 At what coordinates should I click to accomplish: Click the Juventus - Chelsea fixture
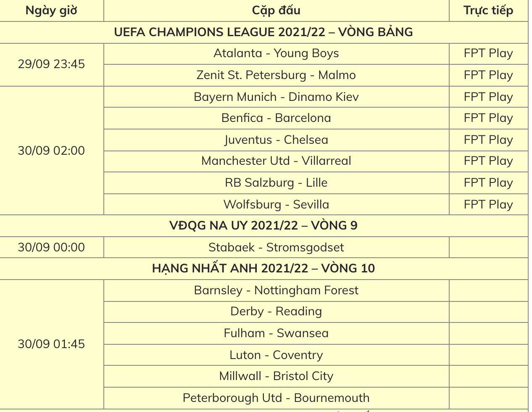tap(276, 140)
